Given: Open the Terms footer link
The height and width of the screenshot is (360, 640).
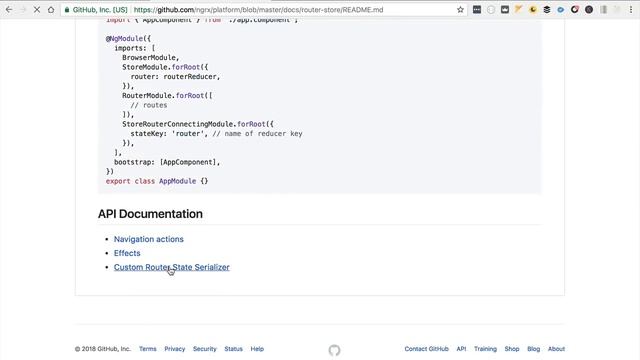Looking at the screenshot, I should click(x=148, y=349).
